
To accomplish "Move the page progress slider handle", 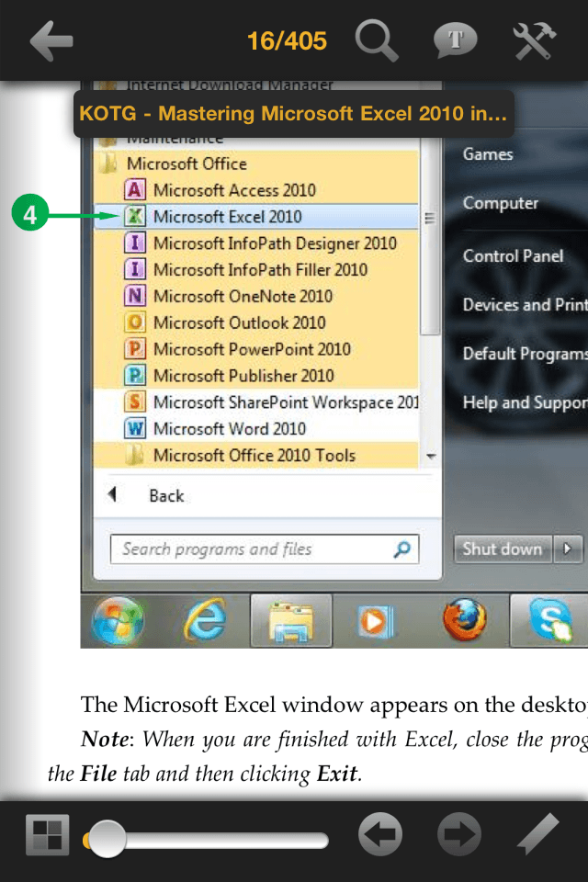I will (107, 839).
